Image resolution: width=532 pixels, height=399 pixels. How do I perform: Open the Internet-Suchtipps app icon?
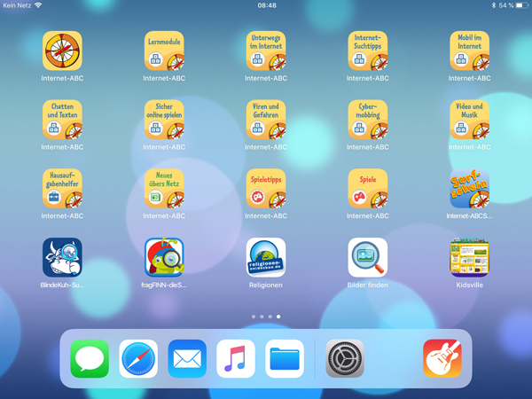(368, 51)
